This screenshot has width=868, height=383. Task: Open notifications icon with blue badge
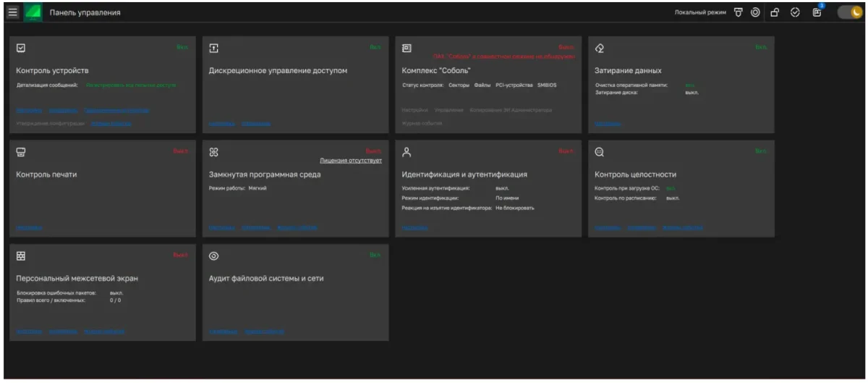tap(817, 12)
